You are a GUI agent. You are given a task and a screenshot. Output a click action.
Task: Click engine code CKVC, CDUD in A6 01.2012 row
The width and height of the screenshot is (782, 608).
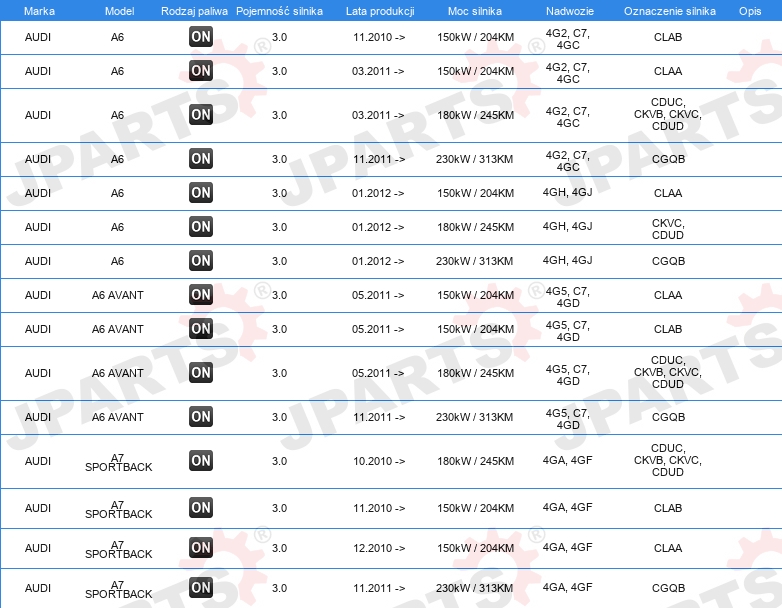pyautogui.click(x=668, y=229)
